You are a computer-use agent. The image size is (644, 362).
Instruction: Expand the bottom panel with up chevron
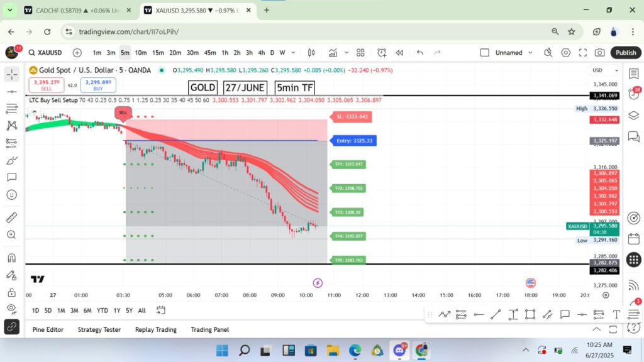[x=596, y=329]
